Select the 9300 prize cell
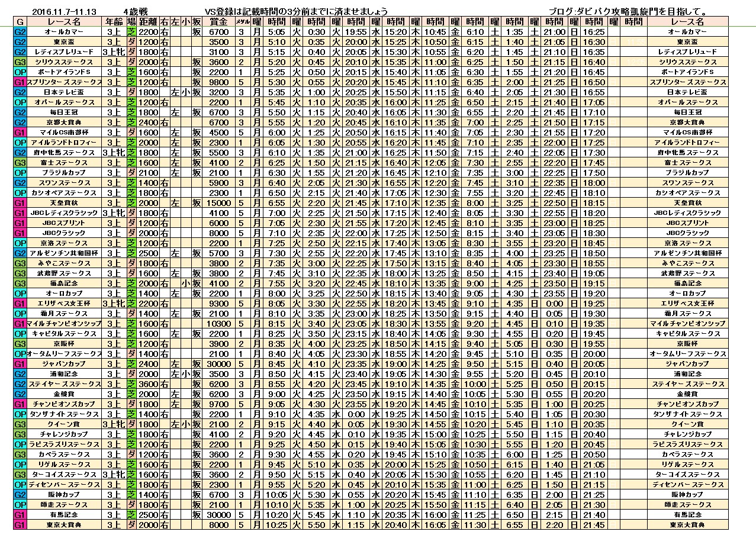This screenshot has height=538, width=756. coord(219,303)
